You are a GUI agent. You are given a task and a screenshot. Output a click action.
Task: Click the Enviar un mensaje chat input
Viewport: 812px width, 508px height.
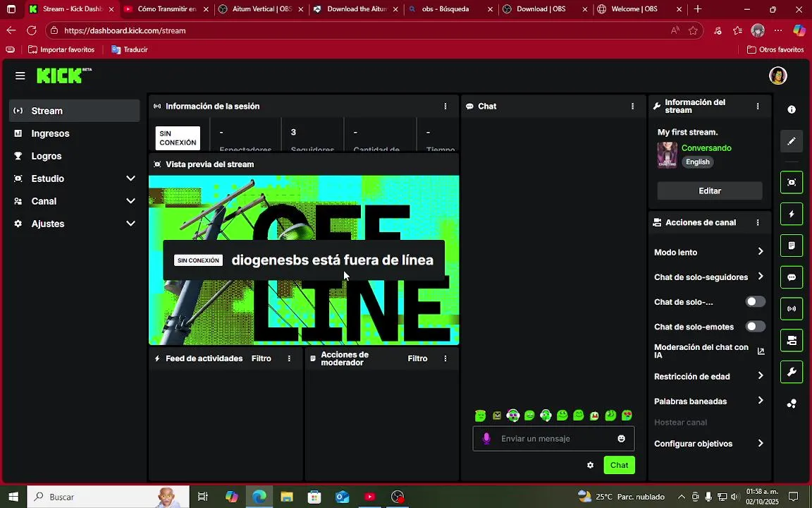[x=553, y=439]
